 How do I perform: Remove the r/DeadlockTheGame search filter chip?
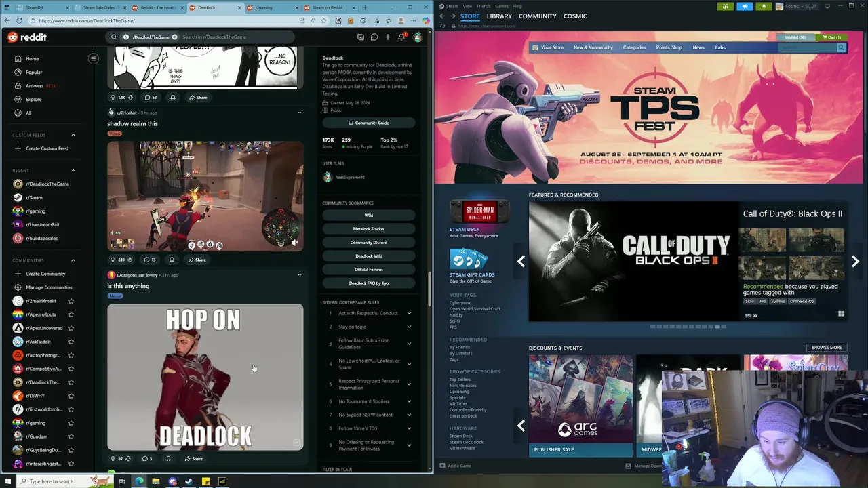coord(174,37)
